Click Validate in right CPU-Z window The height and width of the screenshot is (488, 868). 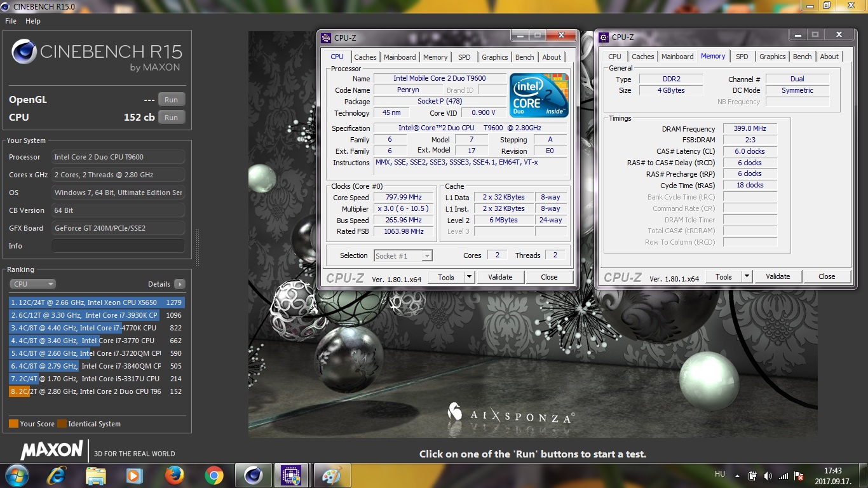[x=778, y=276]
